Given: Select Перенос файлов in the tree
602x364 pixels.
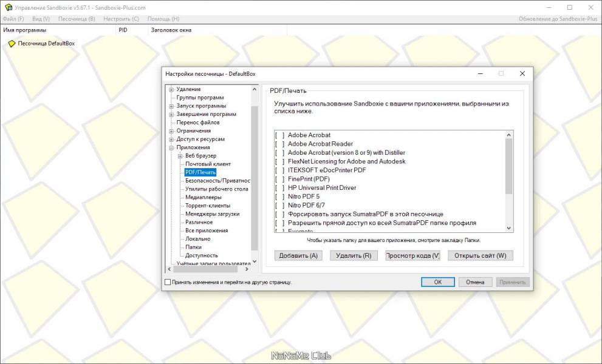Looking at the screenshot, I should (197, 123).
